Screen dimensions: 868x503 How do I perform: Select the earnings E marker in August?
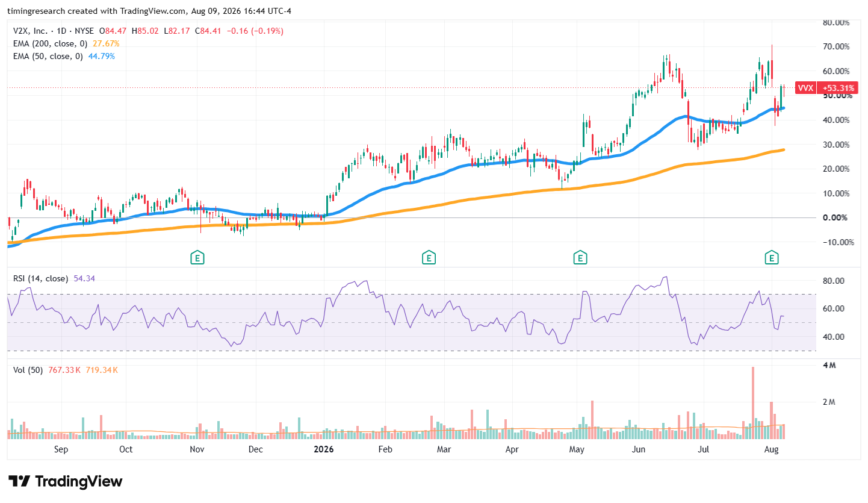(x=770, y=258)
